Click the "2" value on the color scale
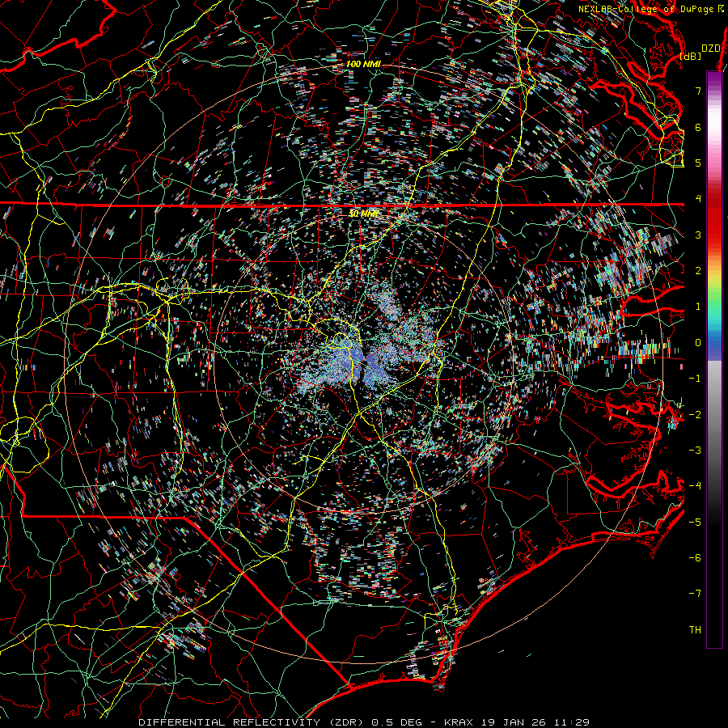 coord(698,271)
